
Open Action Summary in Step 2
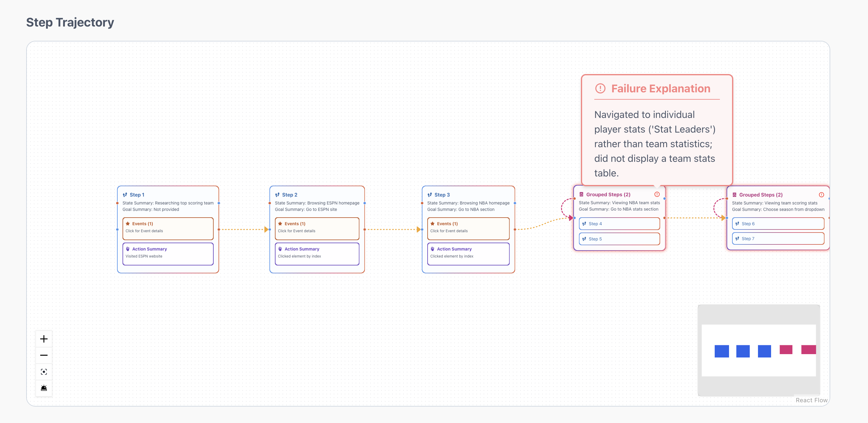(x=317, y=254)
